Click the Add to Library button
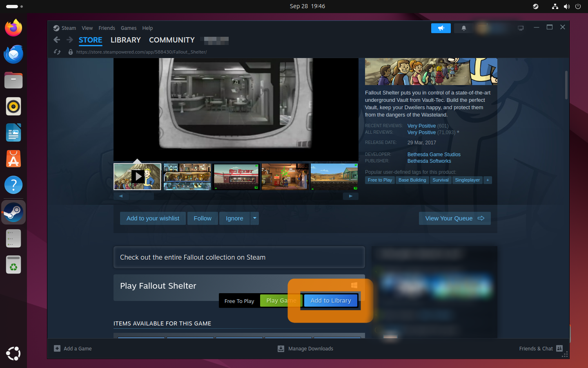Viewport: 588px width, 368px height. (330, 301)
